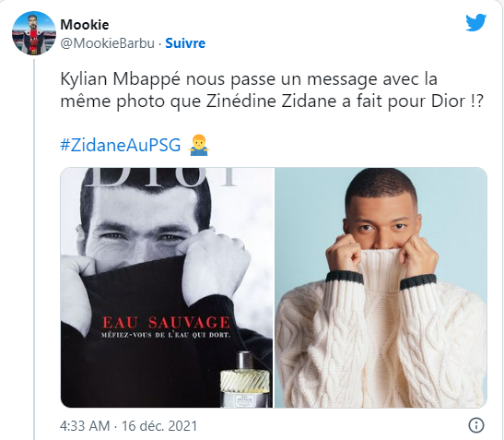The height and width of the screenshot is (440, 504).
Task: Click the tweet line ending pour Dior !?
Action: [272, 101]
